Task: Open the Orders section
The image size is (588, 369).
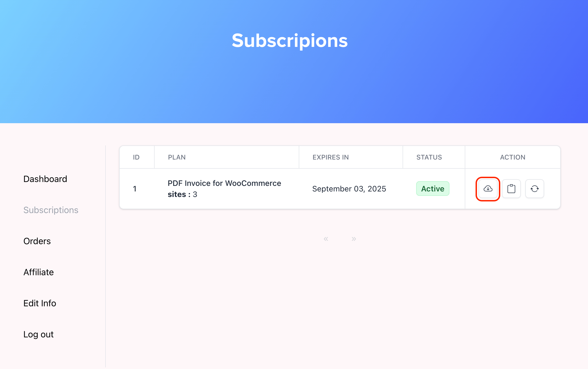Action: [x=37, y=241]
